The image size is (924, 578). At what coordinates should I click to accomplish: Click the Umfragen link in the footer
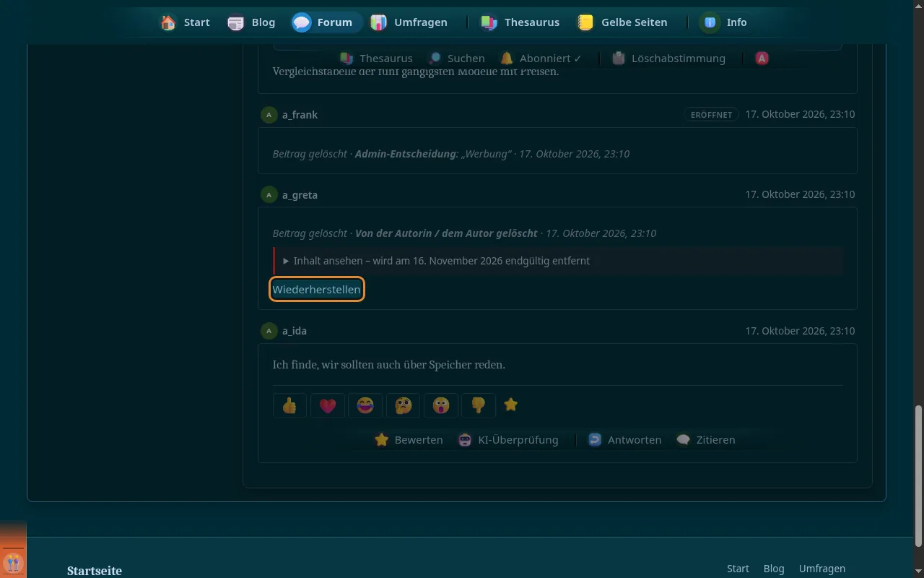pos(822,569)
